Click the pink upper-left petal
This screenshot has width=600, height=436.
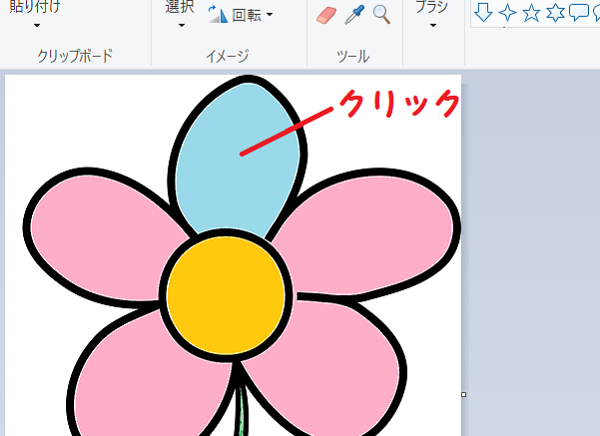coord(103,237)
